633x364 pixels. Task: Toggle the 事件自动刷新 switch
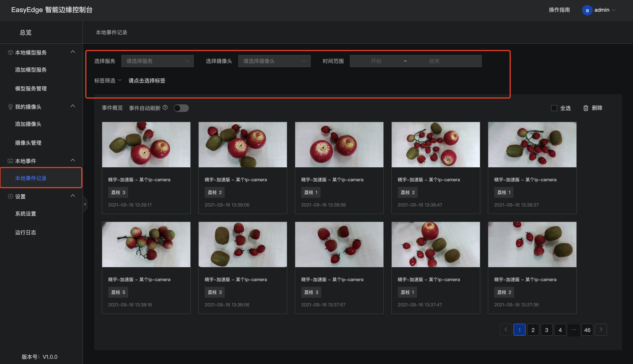point(181,108)
